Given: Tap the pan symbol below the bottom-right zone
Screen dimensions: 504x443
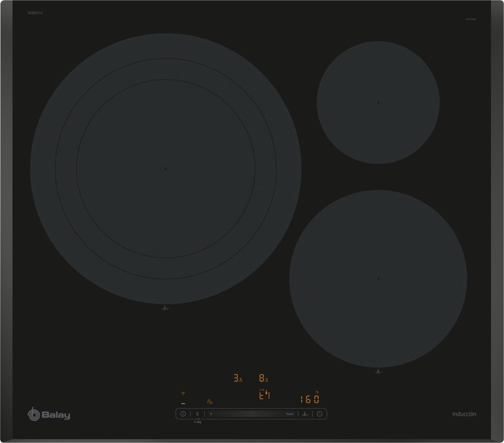Looking at the screenshot, I should pos(378,371).
